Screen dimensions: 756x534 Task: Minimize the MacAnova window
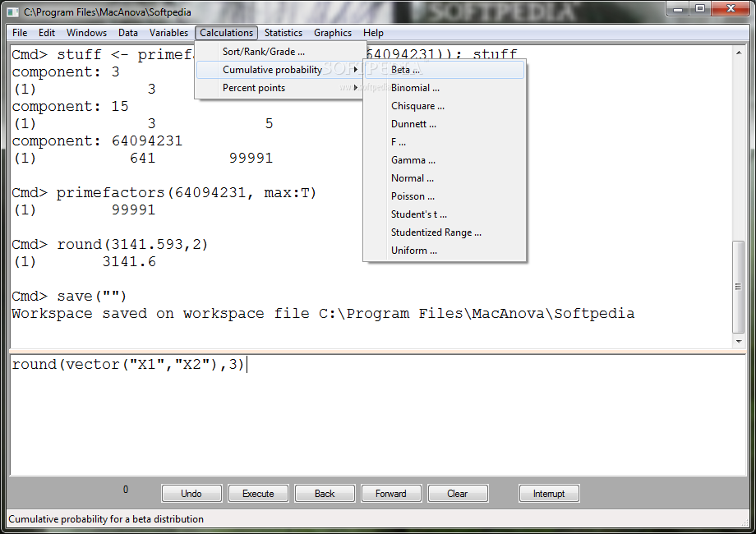[678, 9]
